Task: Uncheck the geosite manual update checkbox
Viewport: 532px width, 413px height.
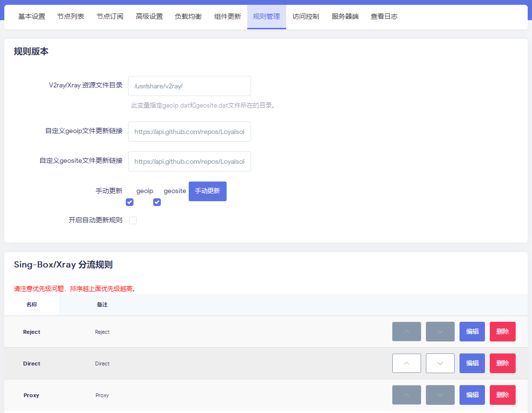Action: click(x=157, y=202)
